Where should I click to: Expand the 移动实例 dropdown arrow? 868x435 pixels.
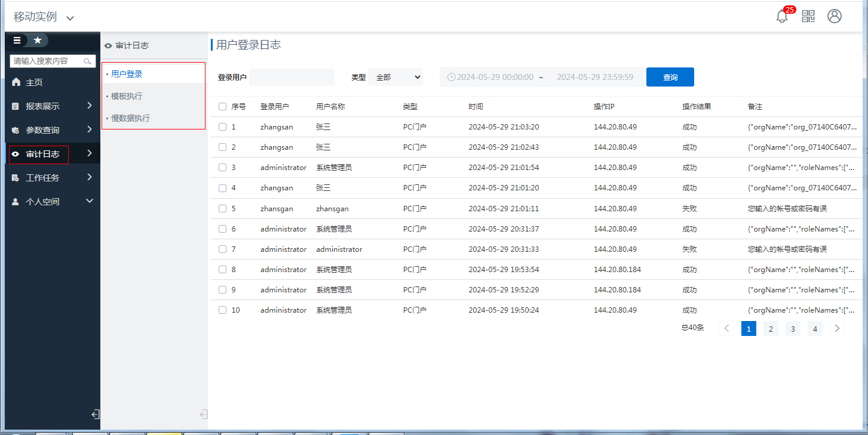[x=70, y=18]
